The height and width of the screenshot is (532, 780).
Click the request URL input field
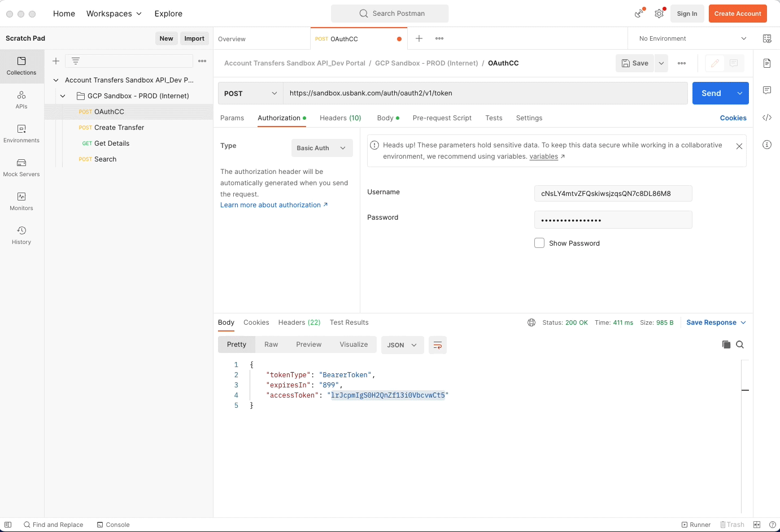(486, 93)
